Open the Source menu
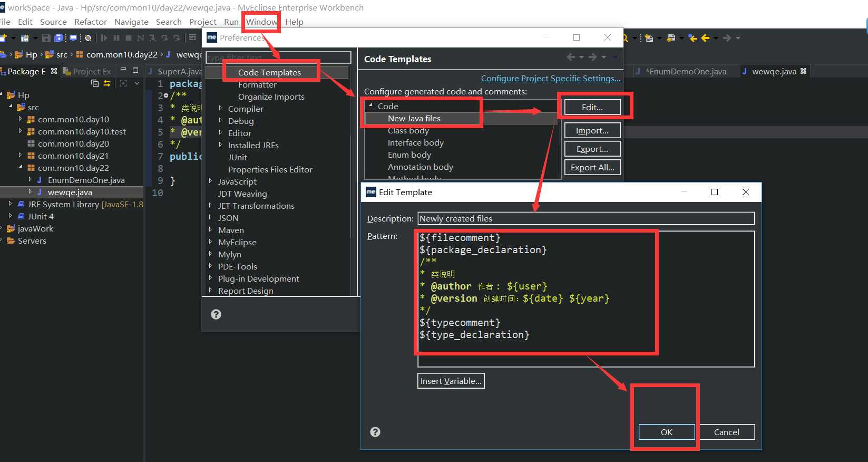 click(53, 22)
